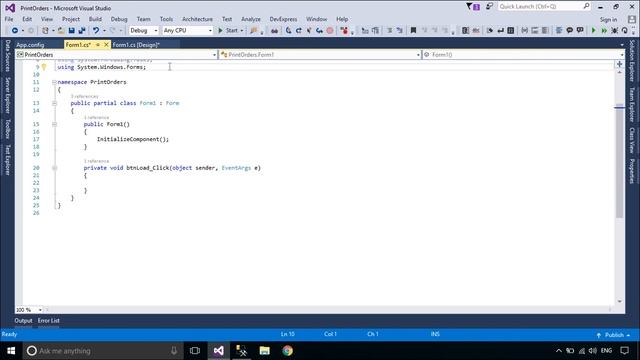
Task: Open File Explorer from the taskbar
Action: pyautogui.click(x=264, y=351)
